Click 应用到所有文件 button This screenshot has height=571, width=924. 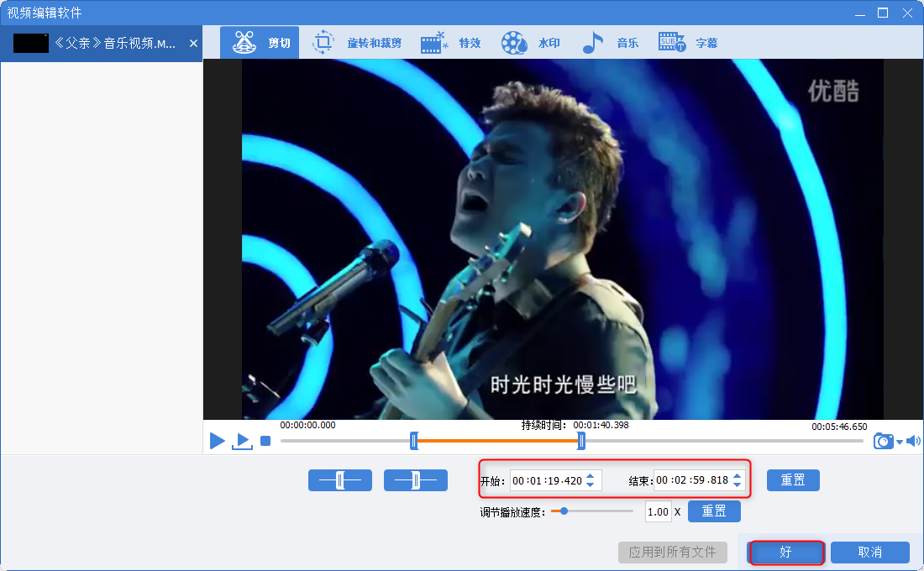tap(672, 553)
